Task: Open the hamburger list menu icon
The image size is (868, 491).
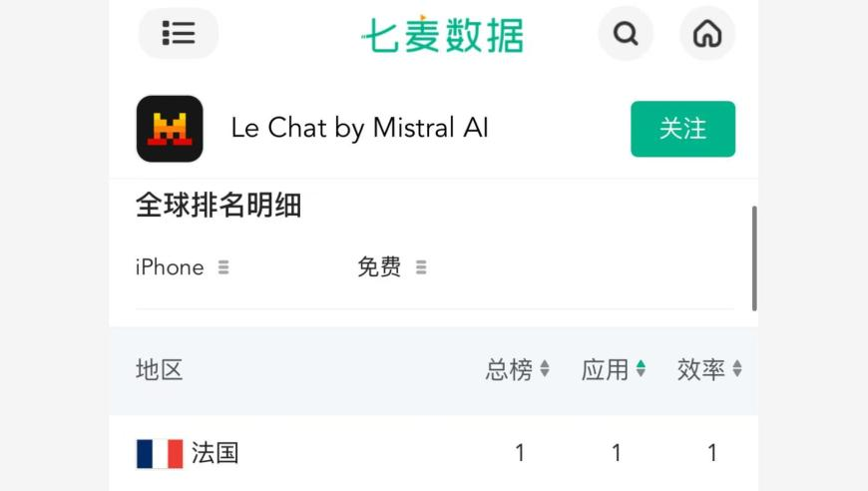Action: 179,33
